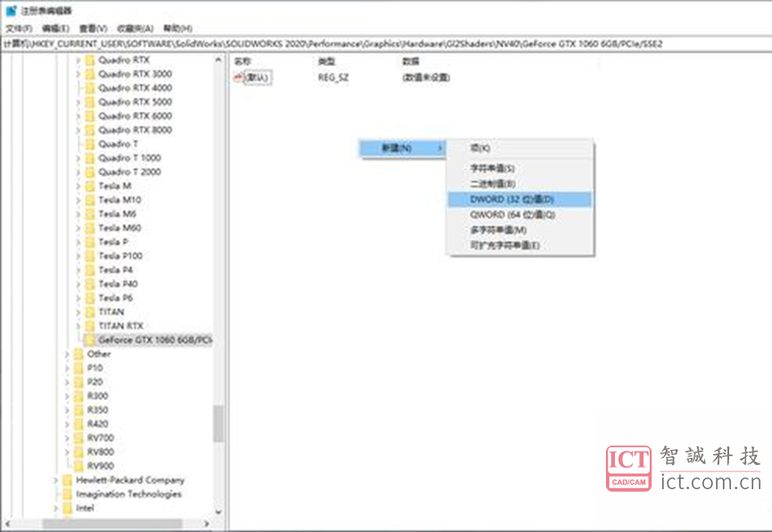
Task: Click the tree scrollbar down arrow
Action: (x=218, y=511)
